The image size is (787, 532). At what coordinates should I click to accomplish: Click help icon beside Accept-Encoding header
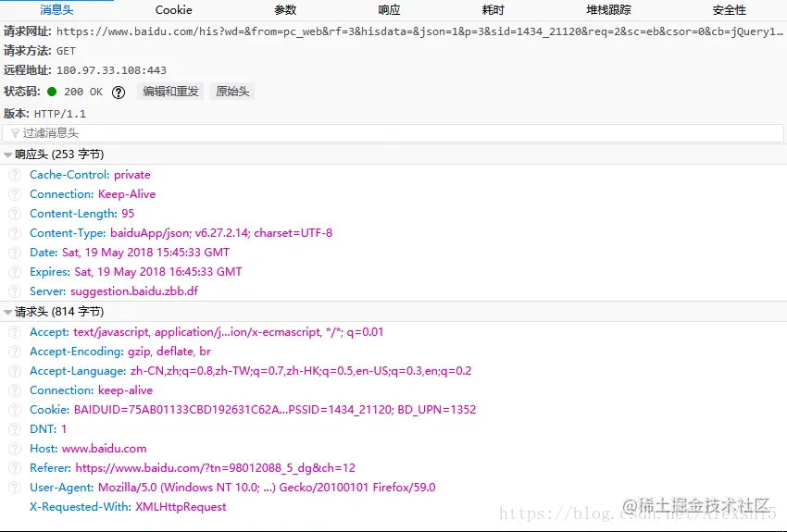point(15,352)
